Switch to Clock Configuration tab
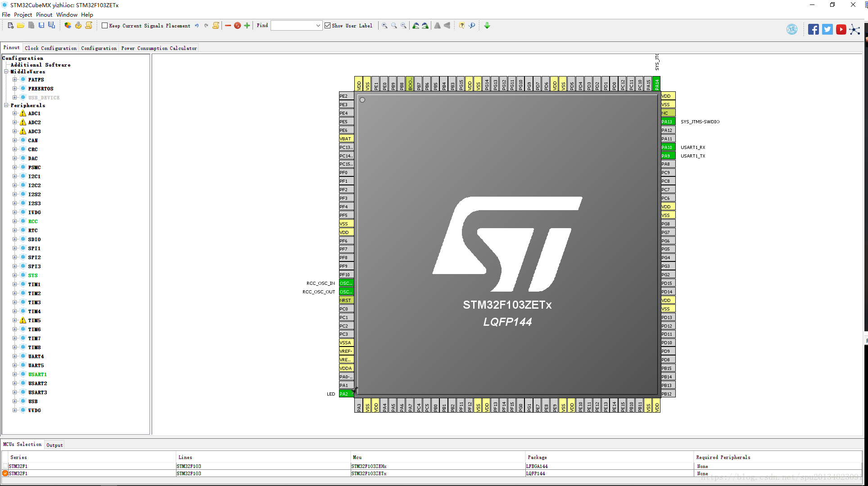Image resolution: width=868 pixels, height=486 pixels. click(x=50, y=48)
